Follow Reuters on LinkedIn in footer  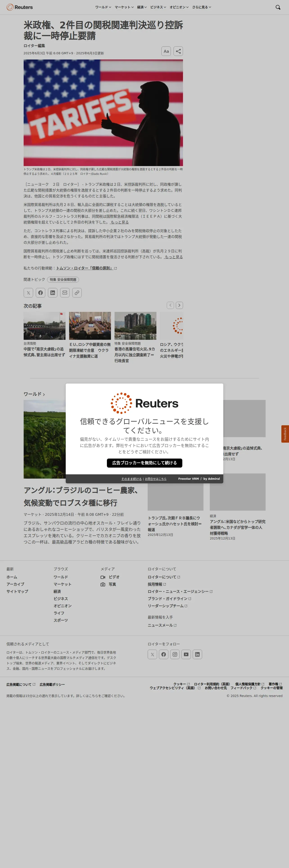(x=197, y=654)
